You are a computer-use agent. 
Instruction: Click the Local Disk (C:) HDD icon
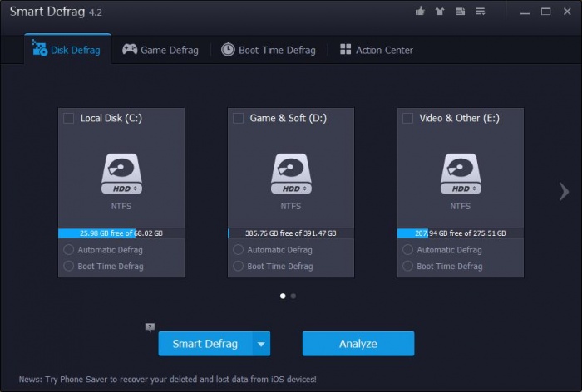(x=121, y=174)
